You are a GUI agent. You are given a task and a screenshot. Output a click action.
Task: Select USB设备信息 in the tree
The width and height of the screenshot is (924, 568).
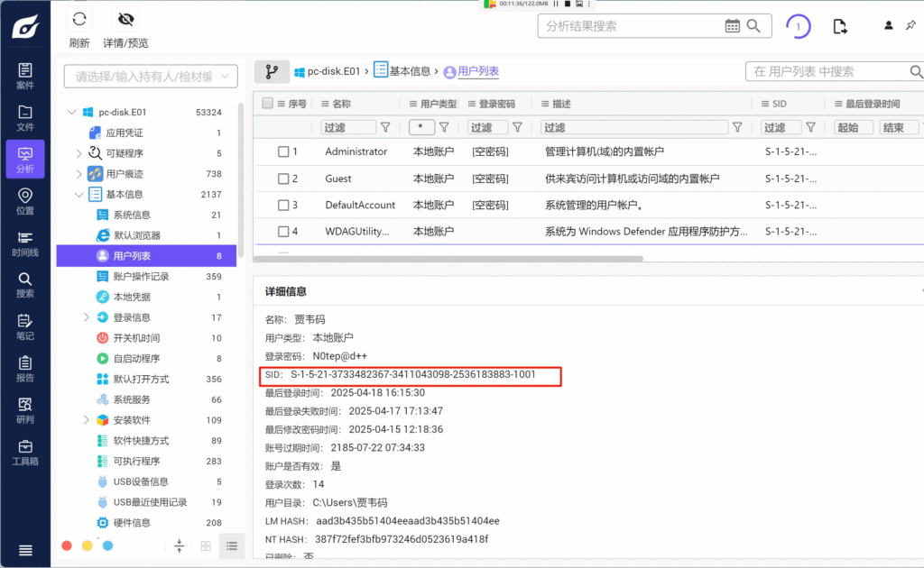(x=146, y=481)
